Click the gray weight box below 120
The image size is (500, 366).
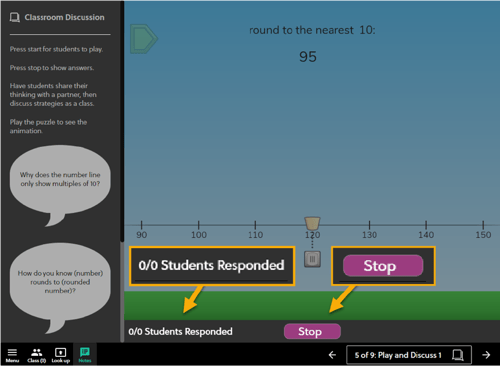pyautogui.click(x=312, y=259)
